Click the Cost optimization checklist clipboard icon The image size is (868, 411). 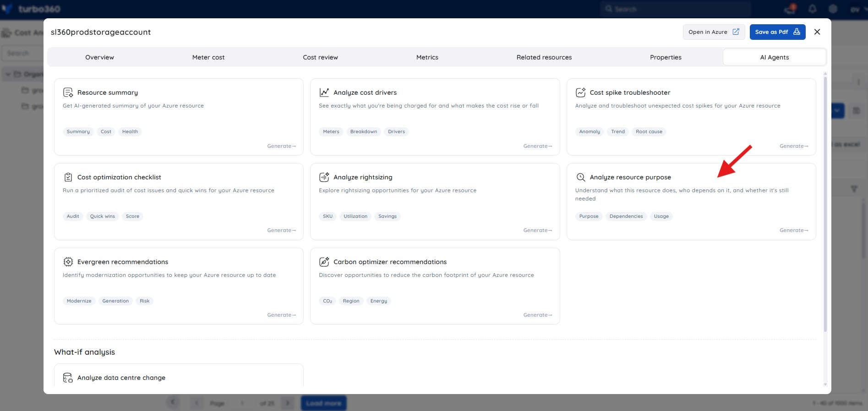click(x=68, y=177)
